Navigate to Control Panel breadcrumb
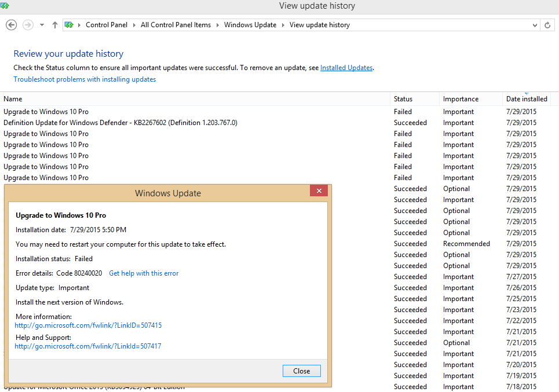559x392 pixels. click(107, 25)
